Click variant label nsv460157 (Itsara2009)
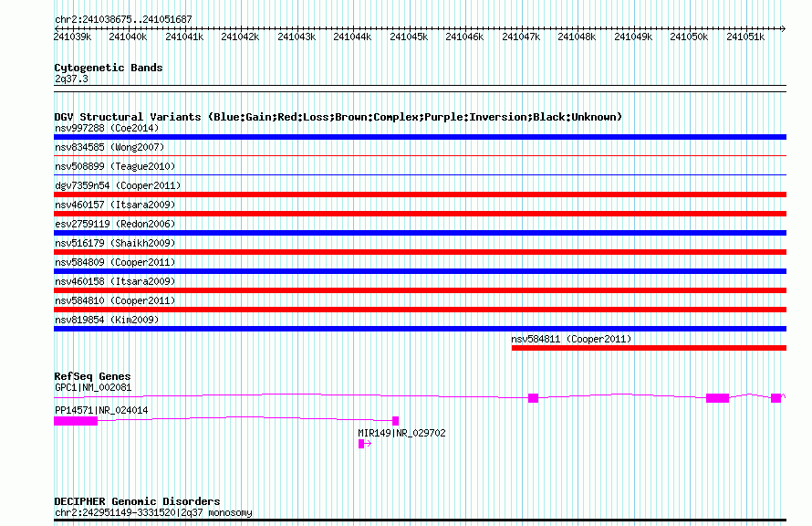Viewport: 812px width, 526px height. point(115,205)
